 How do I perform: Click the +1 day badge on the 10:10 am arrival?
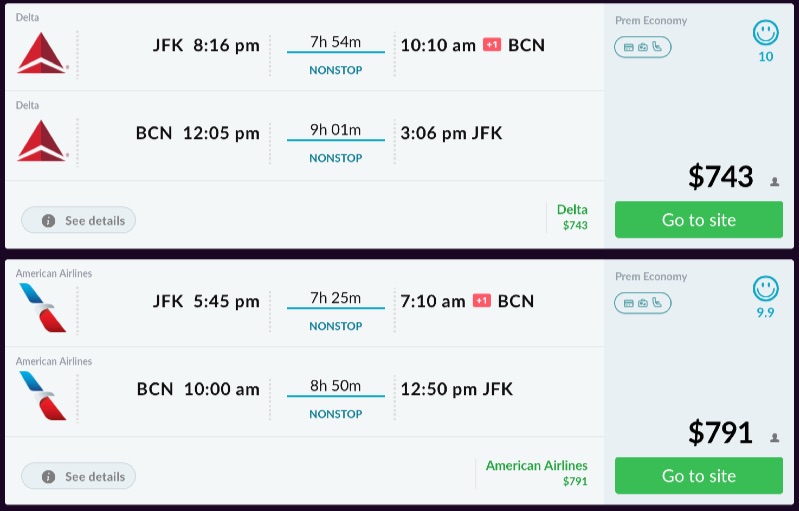491,45
